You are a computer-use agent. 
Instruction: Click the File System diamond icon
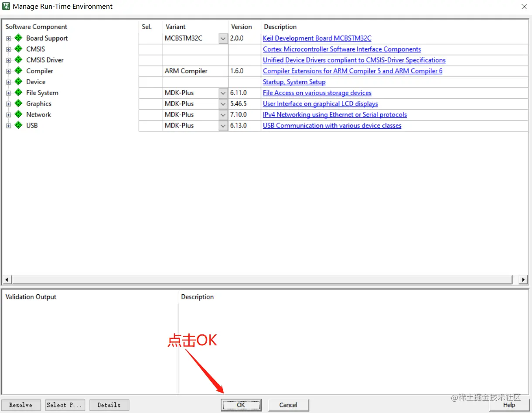[x=18, y=93]
